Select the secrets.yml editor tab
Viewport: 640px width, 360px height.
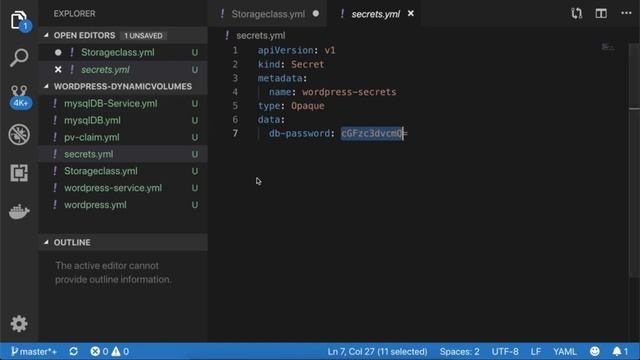tap(375, 14)
